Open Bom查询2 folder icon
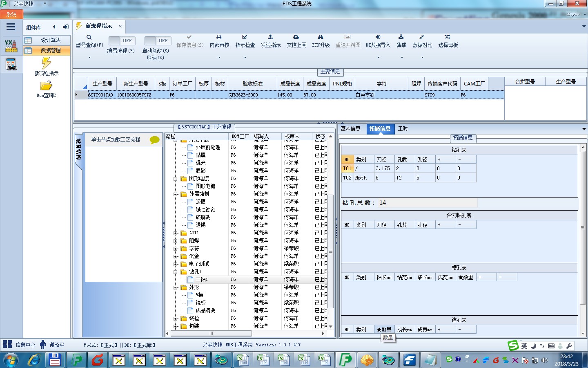The height and width of the screenshot is (368, 588). 46,85
